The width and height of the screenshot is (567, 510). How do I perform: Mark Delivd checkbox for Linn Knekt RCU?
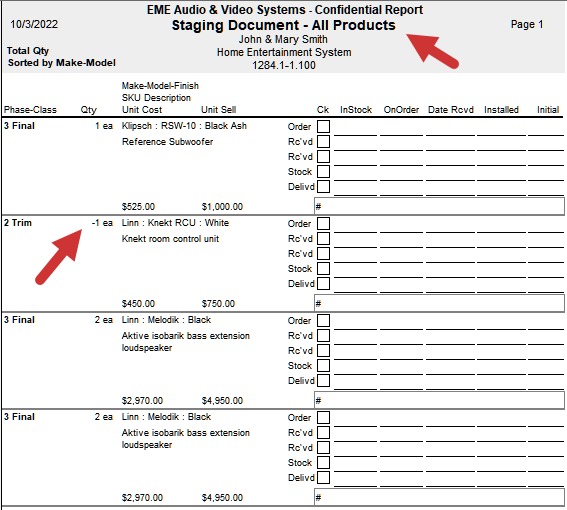pos(323,284)
